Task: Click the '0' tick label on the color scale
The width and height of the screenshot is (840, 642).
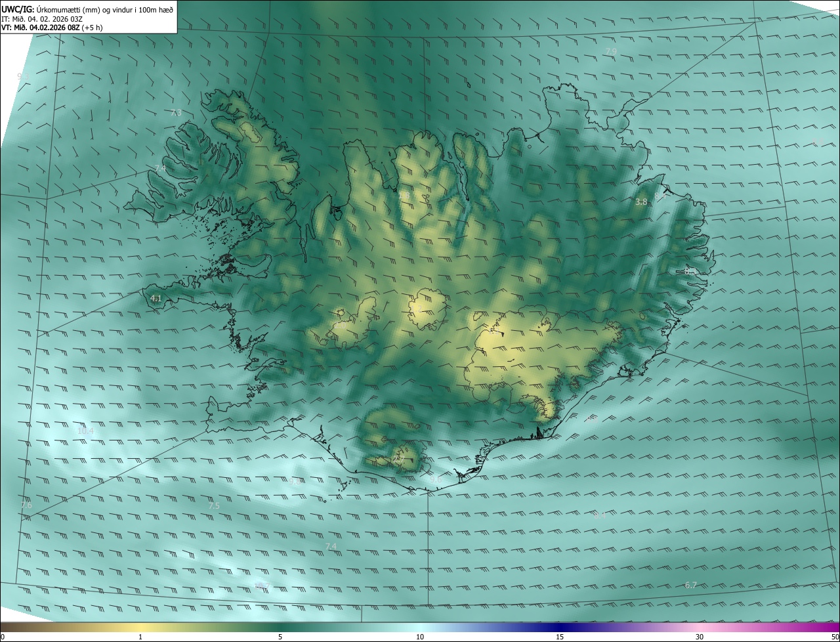Action: [x=3, y=637]
